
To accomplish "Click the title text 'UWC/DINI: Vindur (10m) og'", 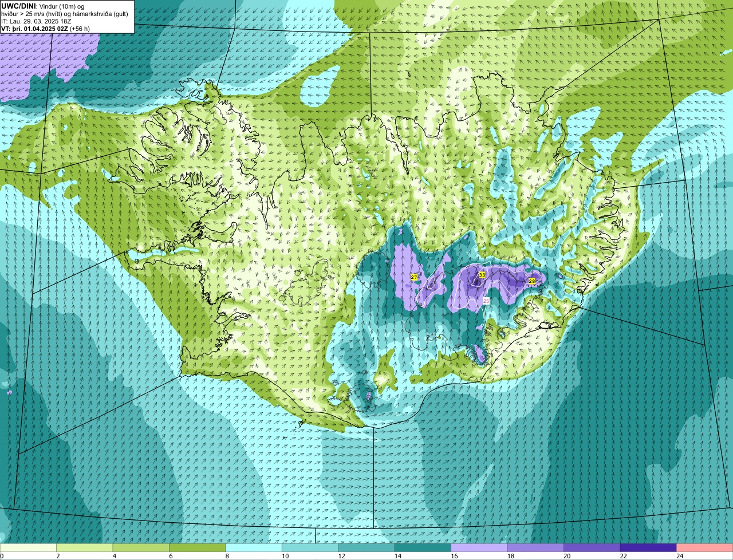I will coord(43,6).
